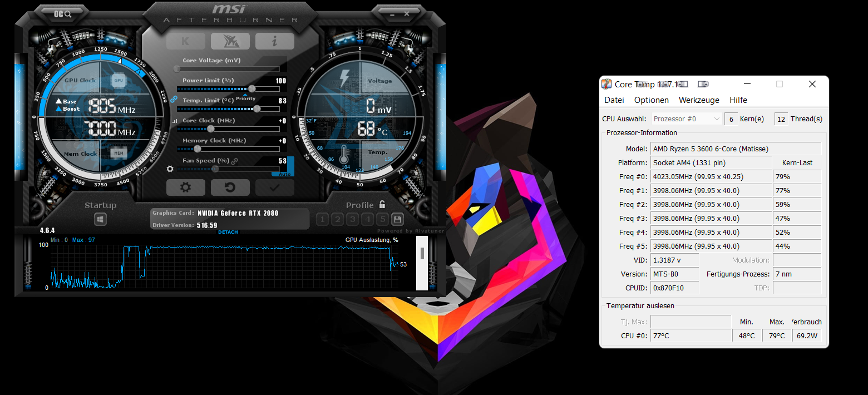Click the Temp. Limit Priority marker
The height and width of the screenshot is (395, 868).
pos(245,97)
